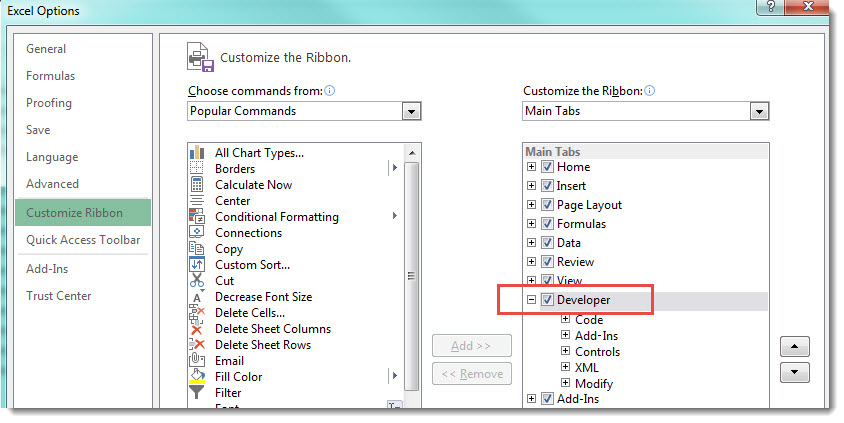The image size is (844, 423).
Task: Click the commands list scrollbar thumb
Action: click(x=412, y=276)
